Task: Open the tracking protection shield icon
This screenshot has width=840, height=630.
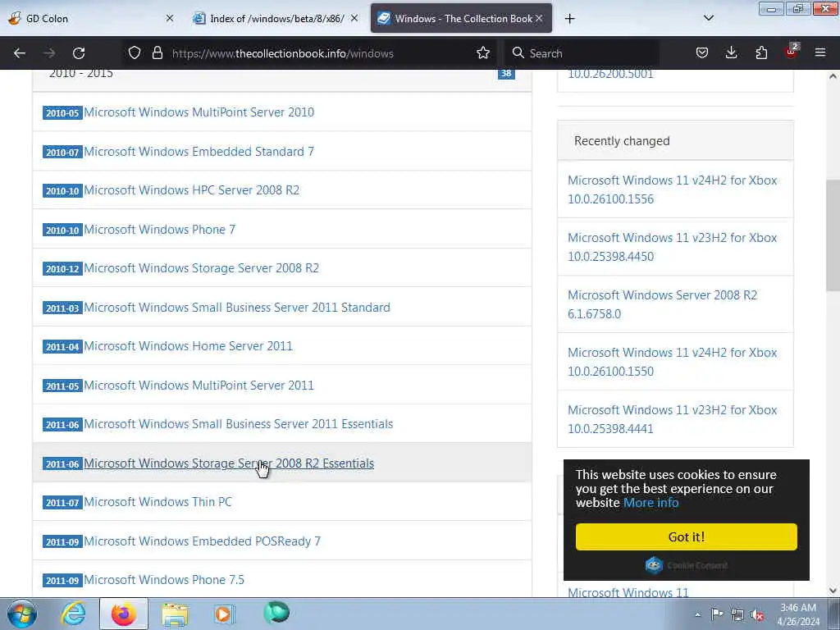Action: tap(135, 53)
